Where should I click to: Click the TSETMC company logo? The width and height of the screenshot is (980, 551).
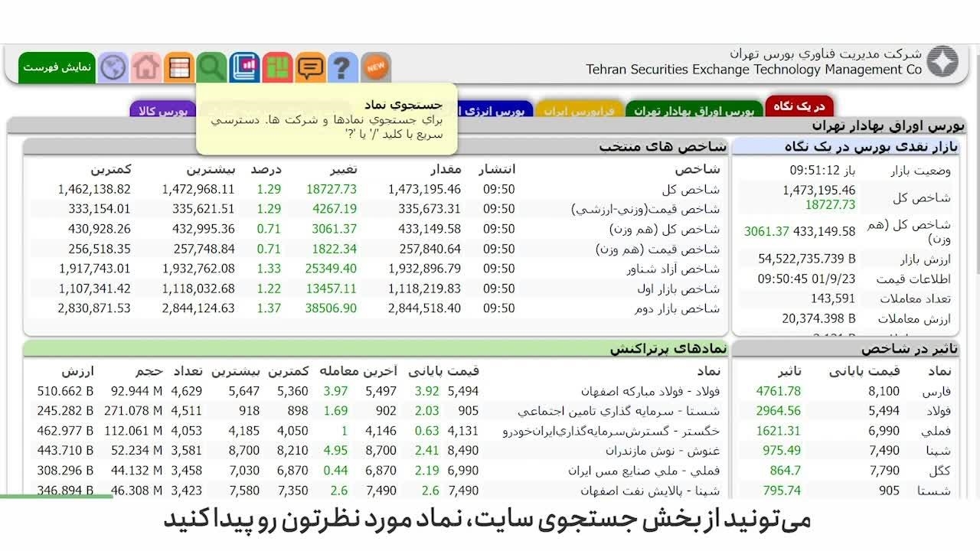tap(942, 62)
